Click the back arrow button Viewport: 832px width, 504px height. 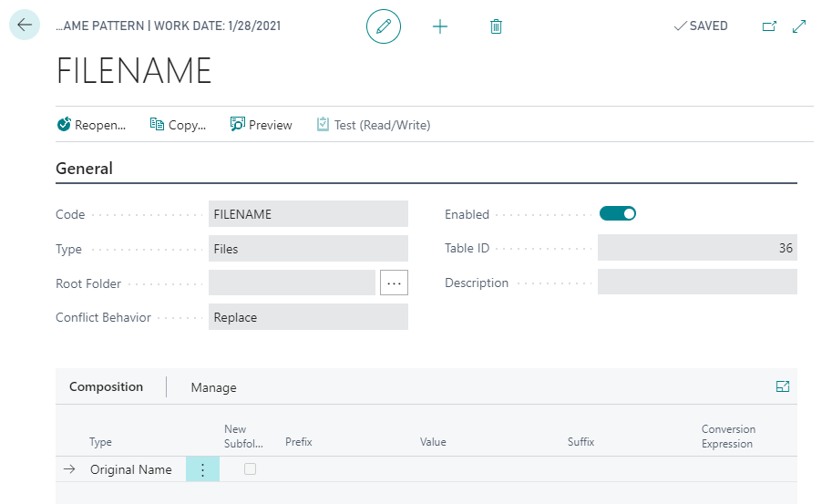coord(25,26)
